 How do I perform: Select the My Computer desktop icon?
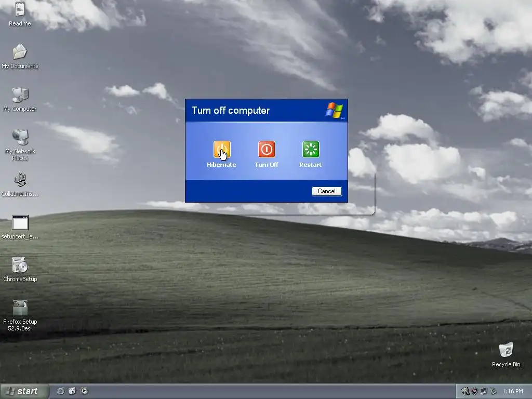(20, 99)
